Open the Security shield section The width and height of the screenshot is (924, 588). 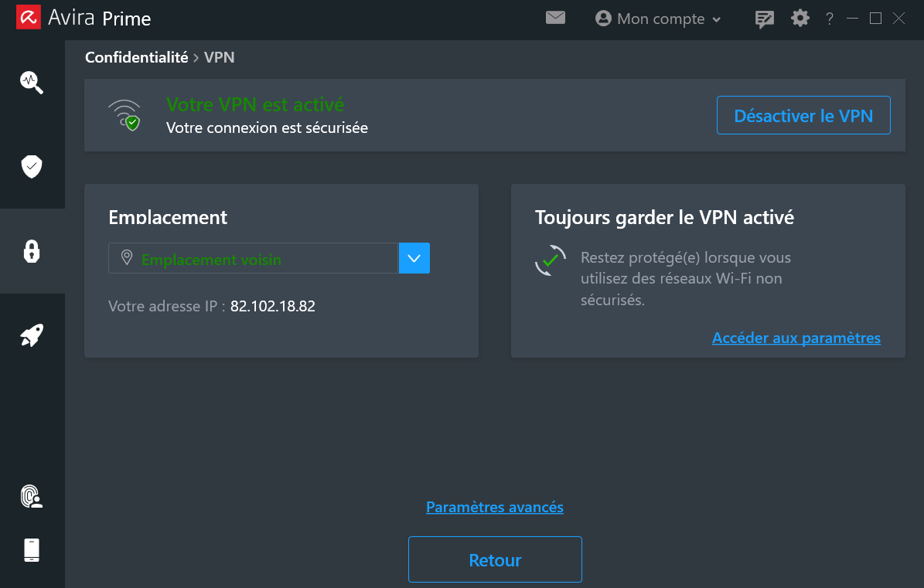pos(32,166)
